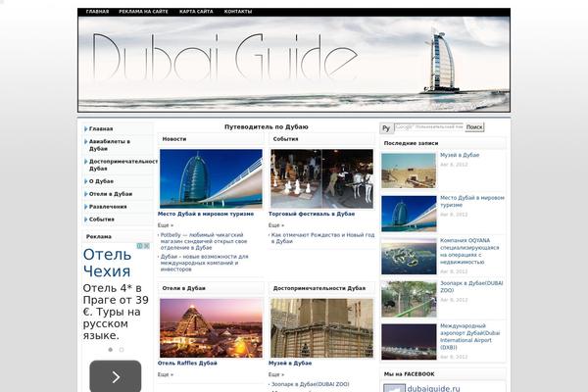Open Международный аэропорт Дубай recent title
This screenshot has width=588, height=392.
pos(469,337)
